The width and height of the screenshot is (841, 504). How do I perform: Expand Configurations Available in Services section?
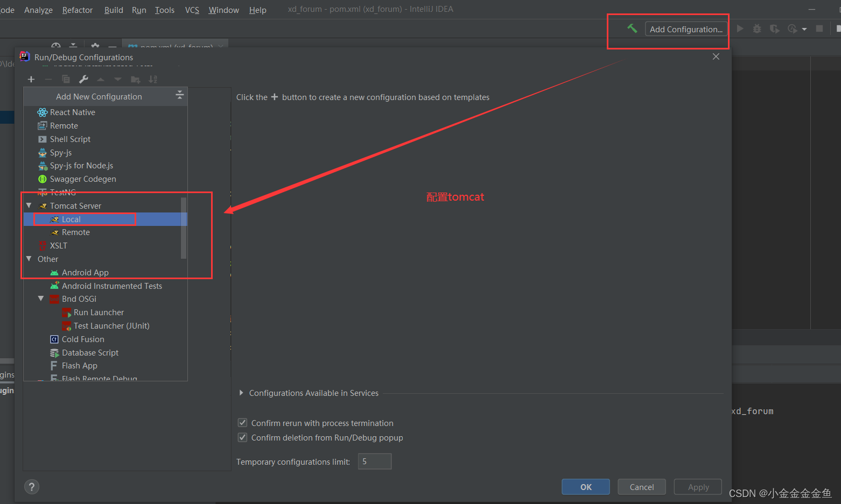pos(241,393)
